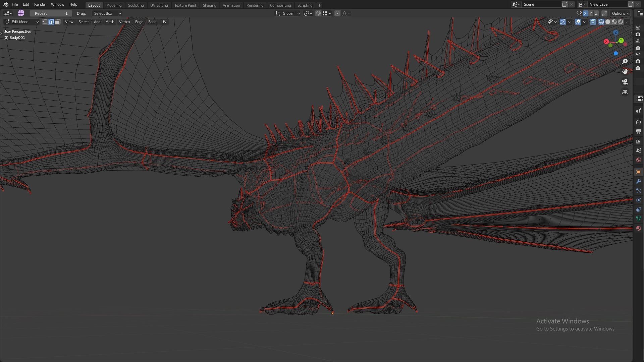
Task: Open the Mesh menu
Action: tap(110, 22)
